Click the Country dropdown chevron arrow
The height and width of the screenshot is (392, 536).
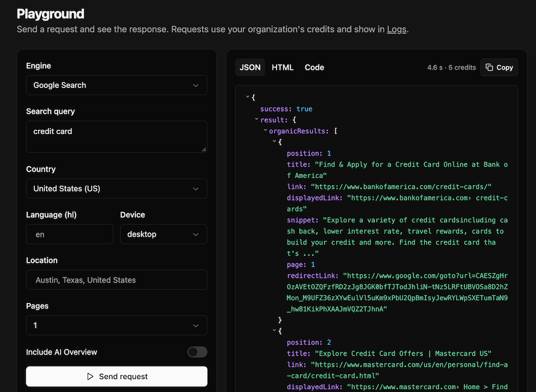pos(196,188)
